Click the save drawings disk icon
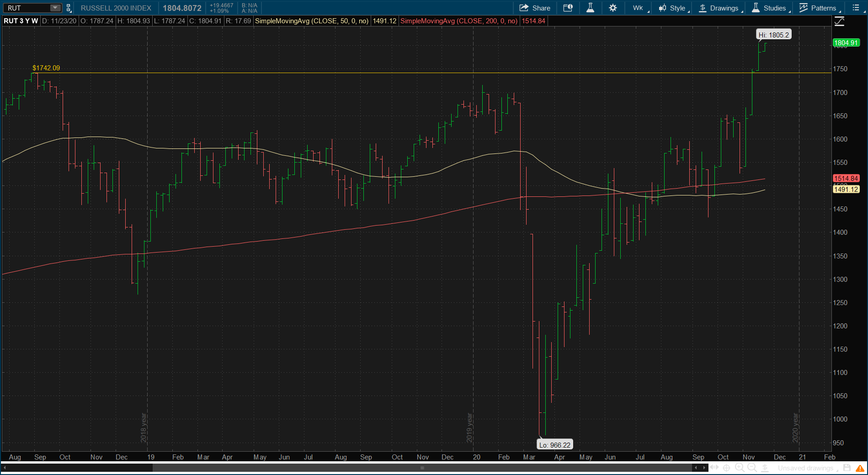868x475 pixels. click(847, 468)
